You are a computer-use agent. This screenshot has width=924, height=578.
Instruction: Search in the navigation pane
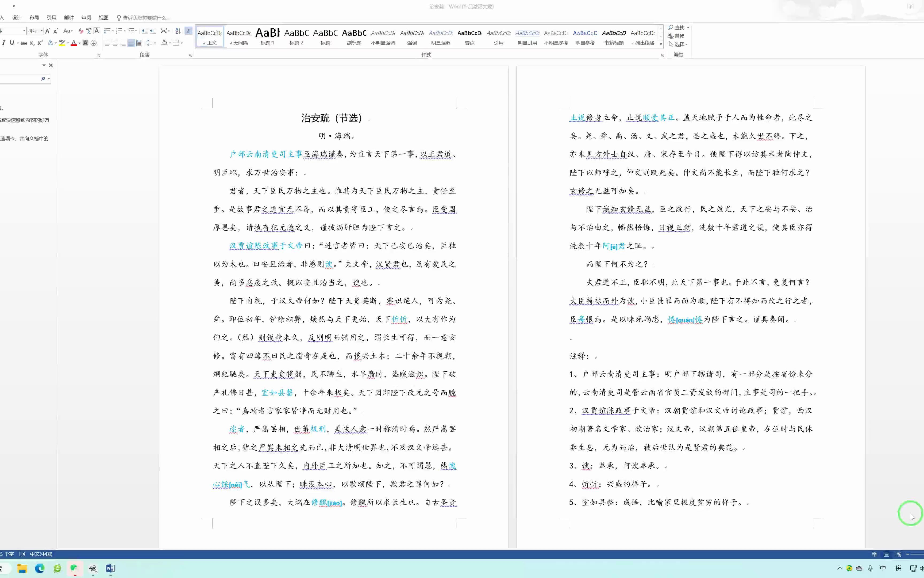[x=43, y=79]
